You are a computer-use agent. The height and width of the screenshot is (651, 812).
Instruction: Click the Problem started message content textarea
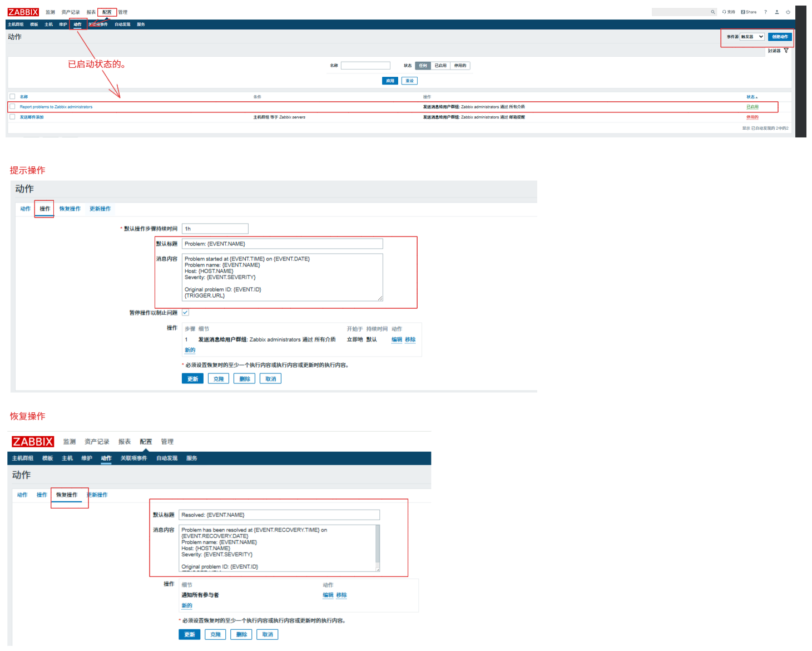[282, 277]
